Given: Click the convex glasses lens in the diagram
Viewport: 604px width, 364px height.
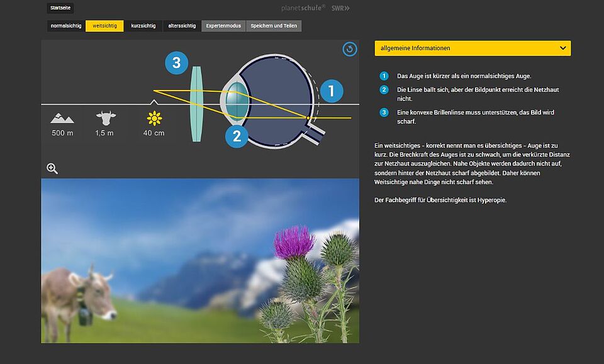Looking at the screenshot, I should pos(196,104).
